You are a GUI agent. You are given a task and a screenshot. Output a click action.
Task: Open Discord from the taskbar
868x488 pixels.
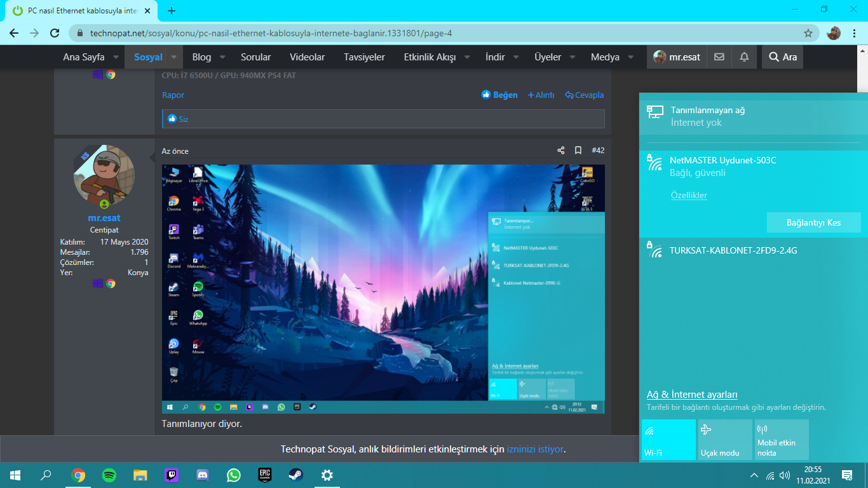click(203, 475)
